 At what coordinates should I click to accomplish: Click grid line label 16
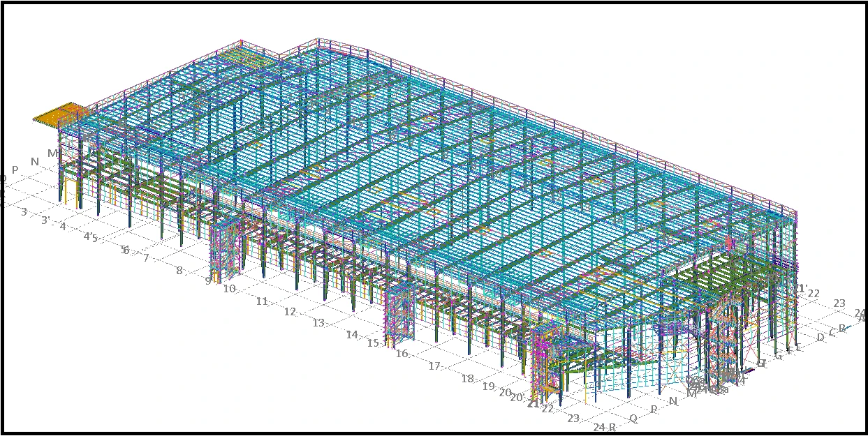[x=402, y=354]
